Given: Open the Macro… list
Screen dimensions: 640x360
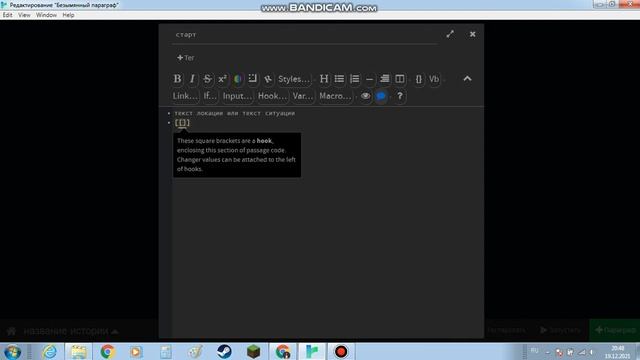Looking at the screenshot, I should pyautogui.click(x=335, y=96).
